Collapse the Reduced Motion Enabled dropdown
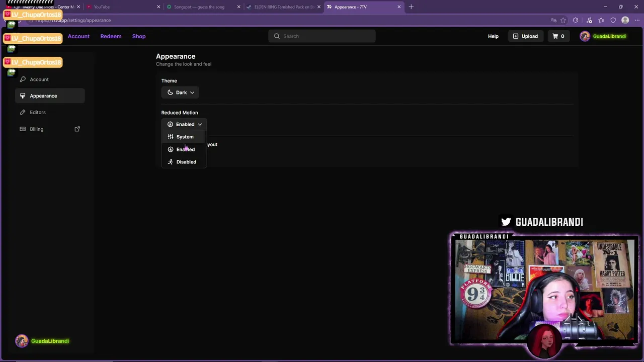Image resolution: width=644 pixels, height=362 pixels. click(184, 124)
